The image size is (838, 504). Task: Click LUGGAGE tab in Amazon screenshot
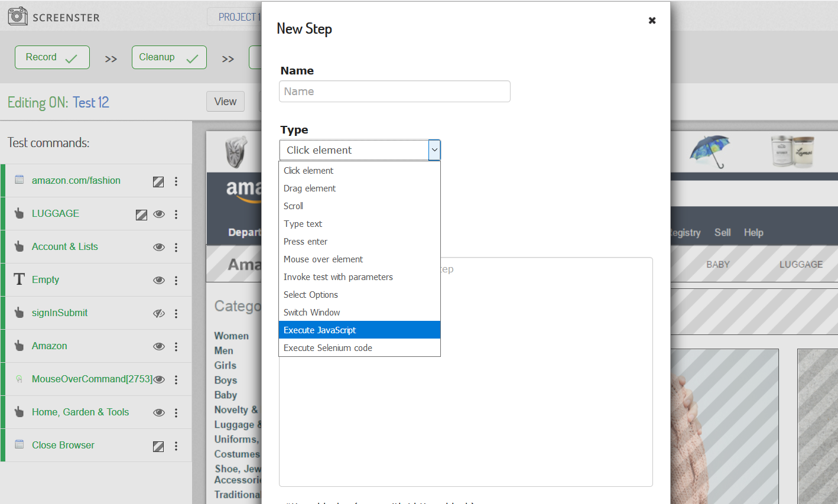pyautogui.click(x=801, y=264)
